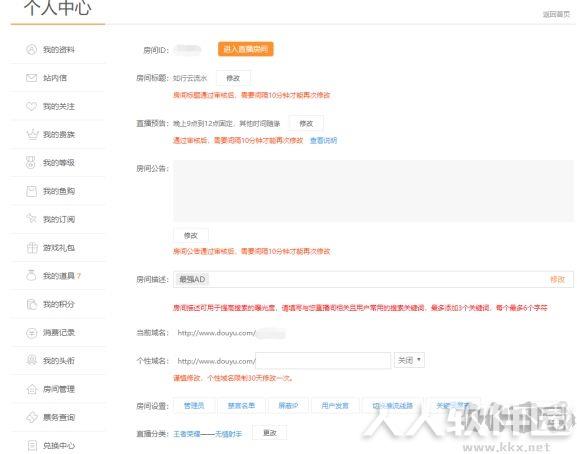Click 修改 next to the room title
Viewport: 577px width, 454px height.
tap(233, 78)
